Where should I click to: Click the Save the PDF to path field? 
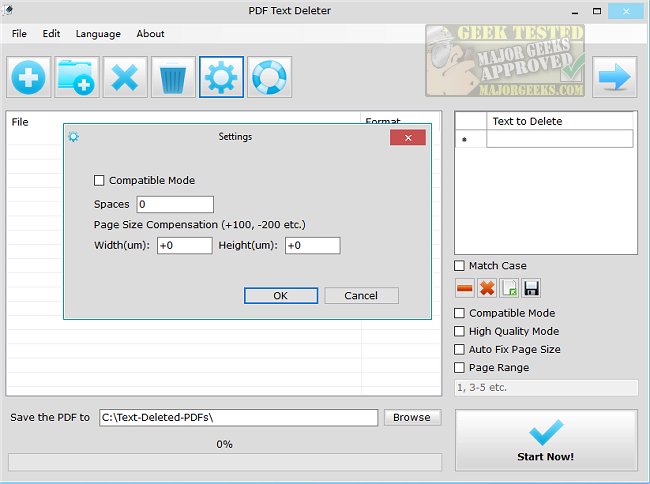(x=239, y=417)
